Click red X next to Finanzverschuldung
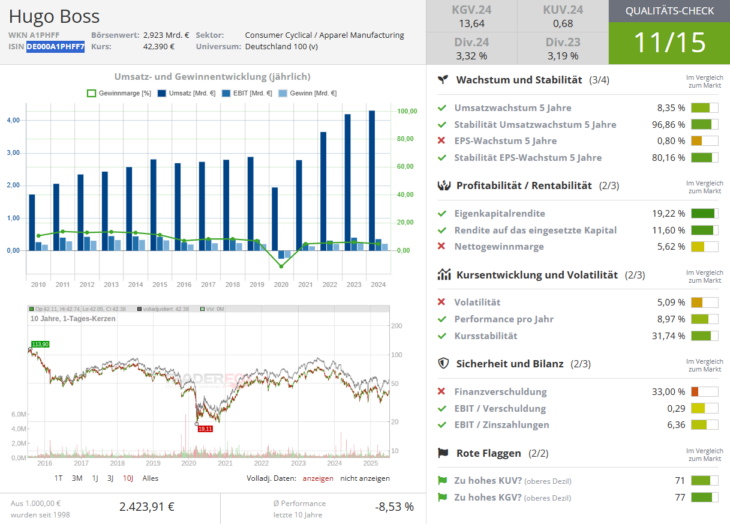 (441, 391)
